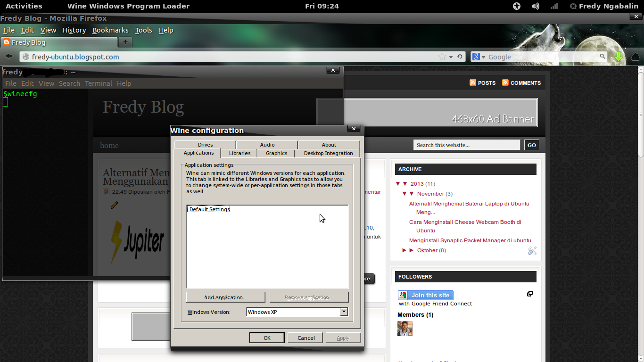Screen dimensions: 644x362
Task: Select the Applications tab
Action: pyautogui.click(x=198, y=153)
